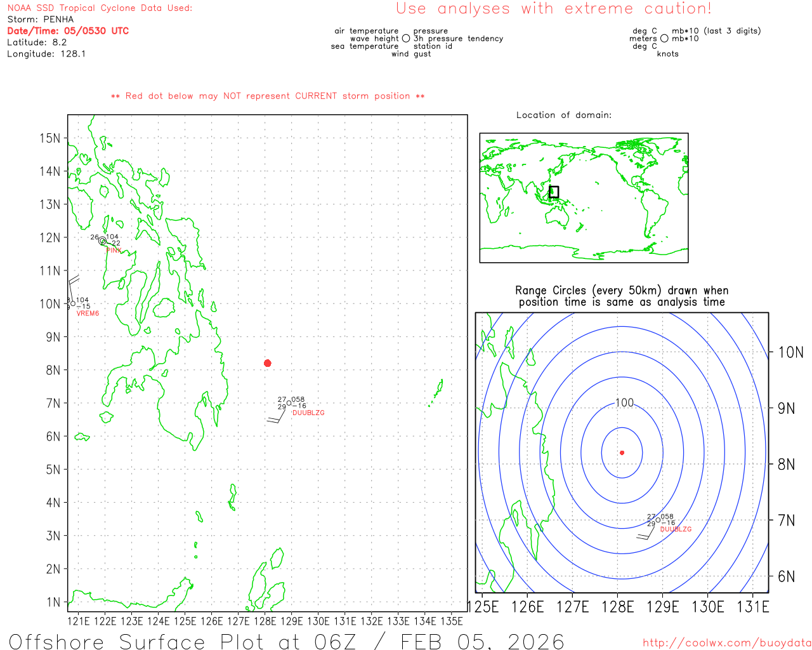Click the DUUBLZG label on main map
This screenshot has height=650, width=812.
(x=308, y=413)
